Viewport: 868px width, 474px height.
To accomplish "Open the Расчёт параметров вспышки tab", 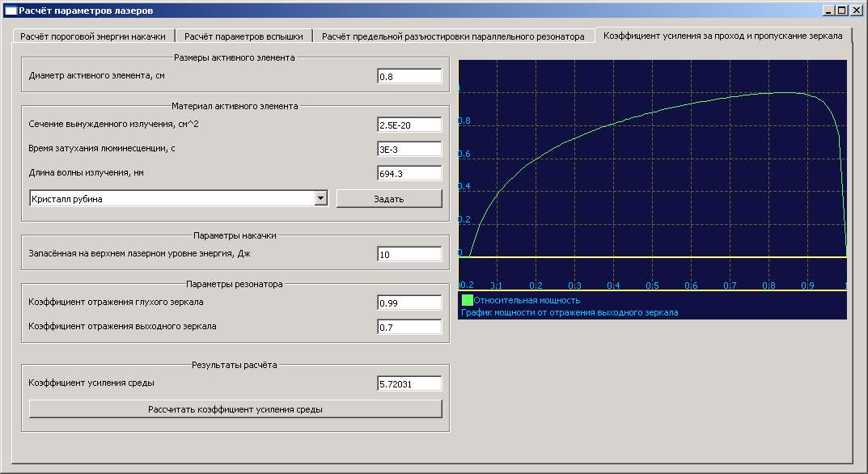I will coord(243,36).
